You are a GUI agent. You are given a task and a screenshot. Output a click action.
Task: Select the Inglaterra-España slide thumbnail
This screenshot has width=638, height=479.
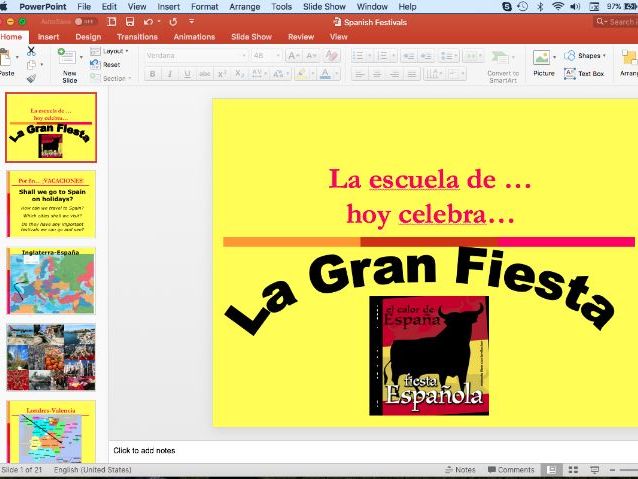coord(51,280)
